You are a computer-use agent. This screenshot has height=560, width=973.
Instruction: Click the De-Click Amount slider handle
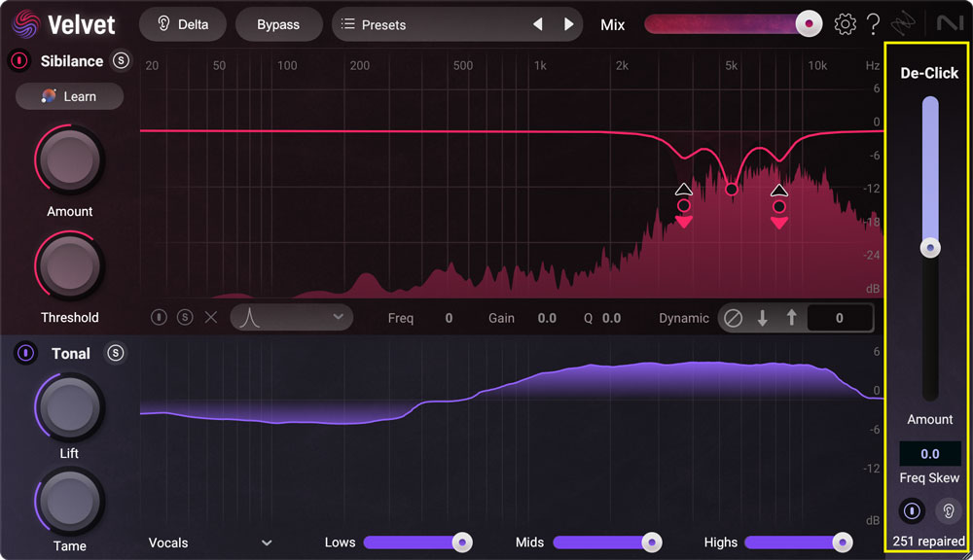[930, 248]
